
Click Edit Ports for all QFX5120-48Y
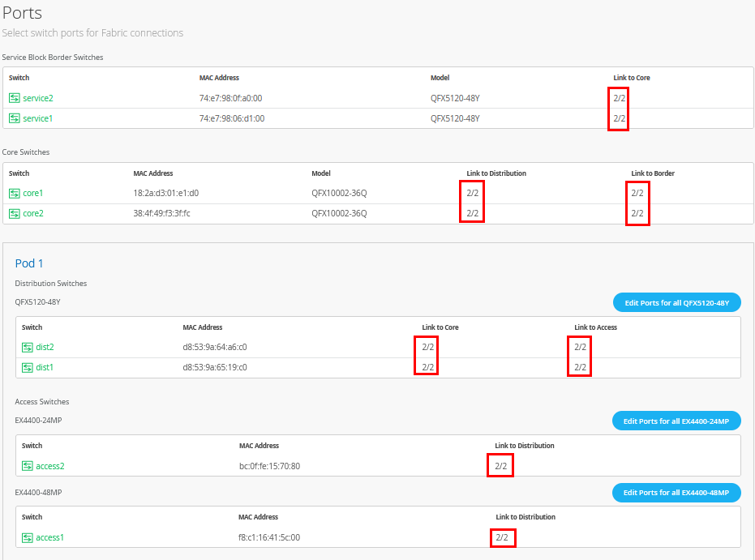[x=676, y=302]
